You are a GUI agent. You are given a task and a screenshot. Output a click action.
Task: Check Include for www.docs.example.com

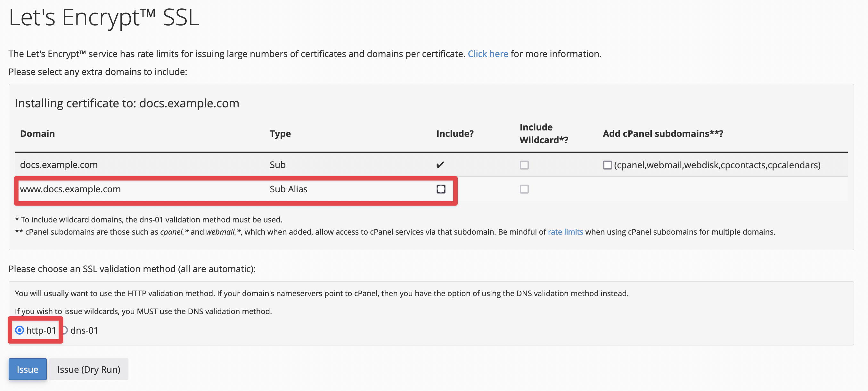tap(441, 189)
